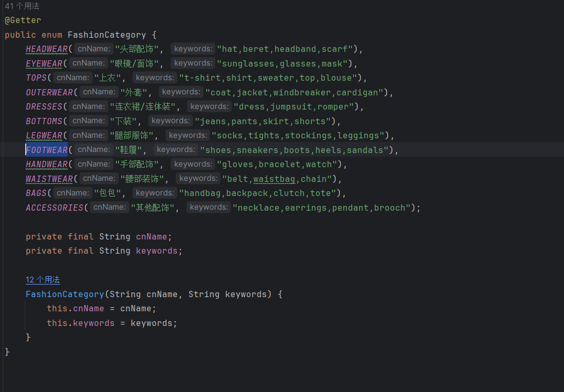Click this.keywords assignment line
Screen dimensions: 564x392
[112, 323]
